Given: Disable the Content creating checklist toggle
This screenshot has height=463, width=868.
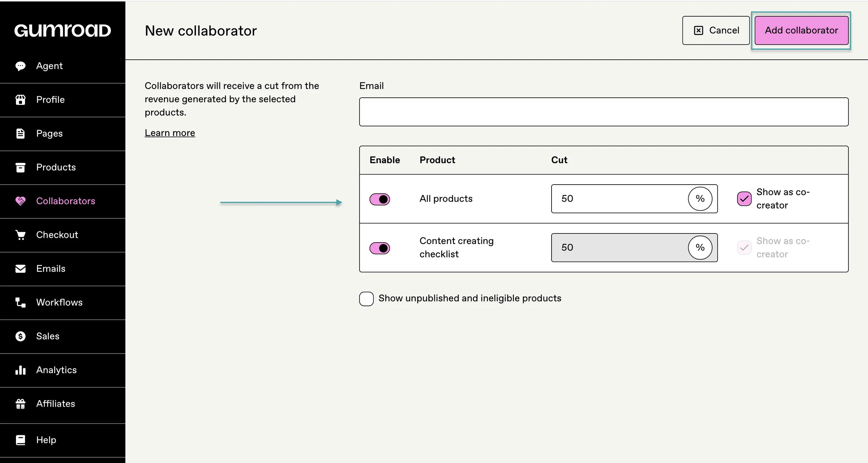Looking at the screenshot, I should coord(380,248).
